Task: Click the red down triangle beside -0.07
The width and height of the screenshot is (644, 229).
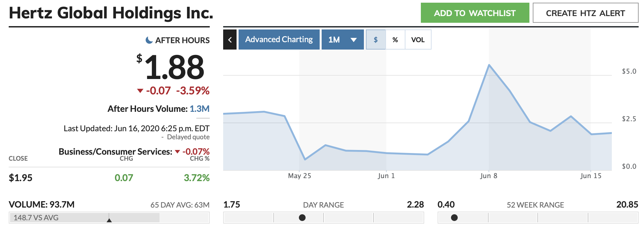Action: (x=140, y=91)
